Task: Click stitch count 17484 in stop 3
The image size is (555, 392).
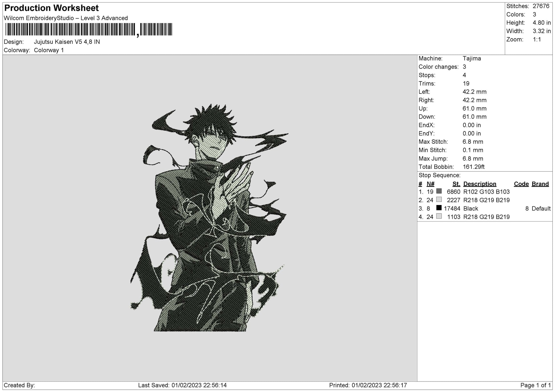Action: point(452,209)
